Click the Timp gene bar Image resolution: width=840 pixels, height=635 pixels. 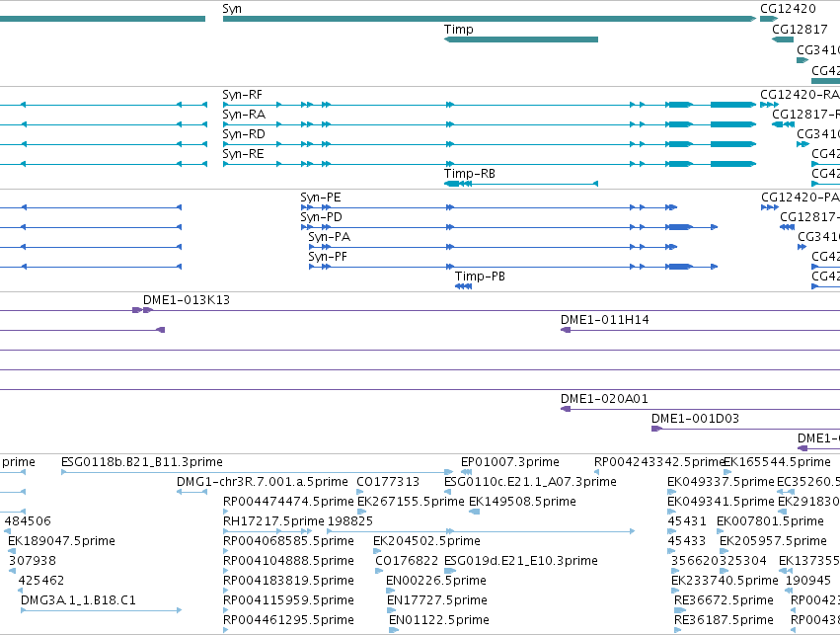(x=521, y=40)
